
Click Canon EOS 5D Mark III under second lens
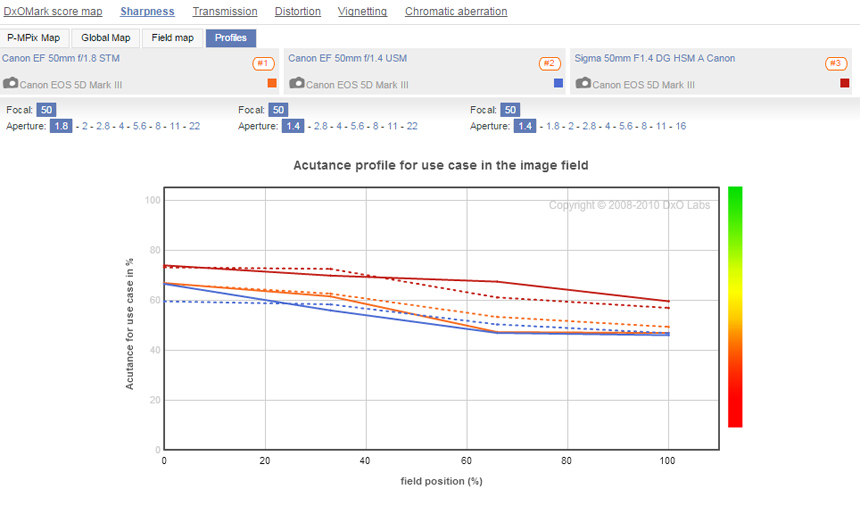357,85
